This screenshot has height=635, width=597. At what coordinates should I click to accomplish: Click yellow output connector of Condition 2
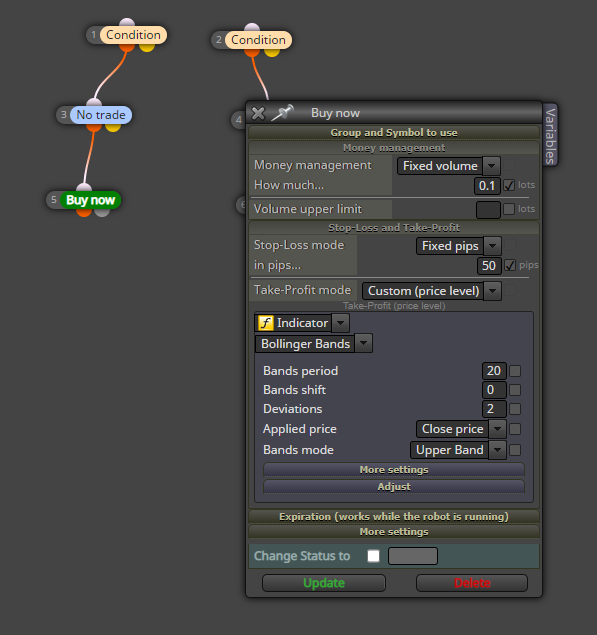click(272, 52)
